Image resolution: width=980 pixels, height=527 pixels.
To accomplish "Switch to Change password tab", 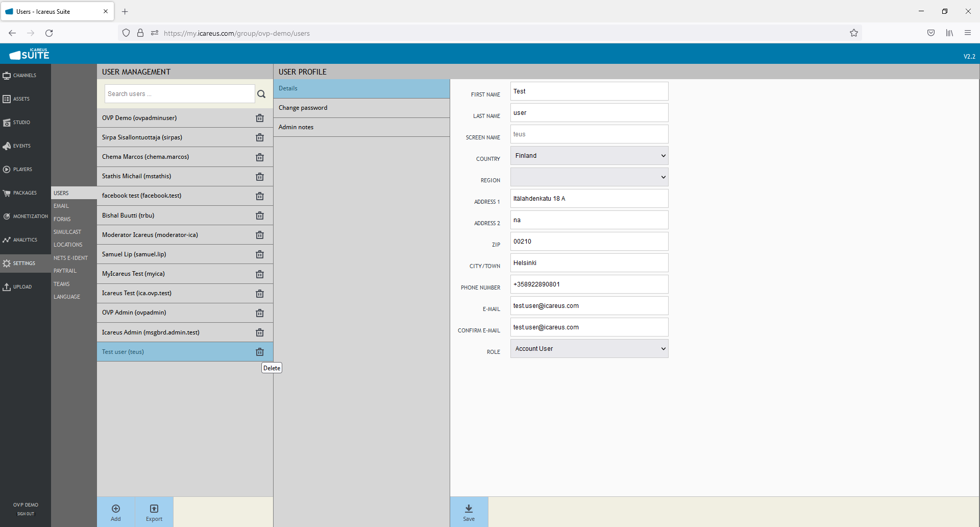I will (303, 108).
